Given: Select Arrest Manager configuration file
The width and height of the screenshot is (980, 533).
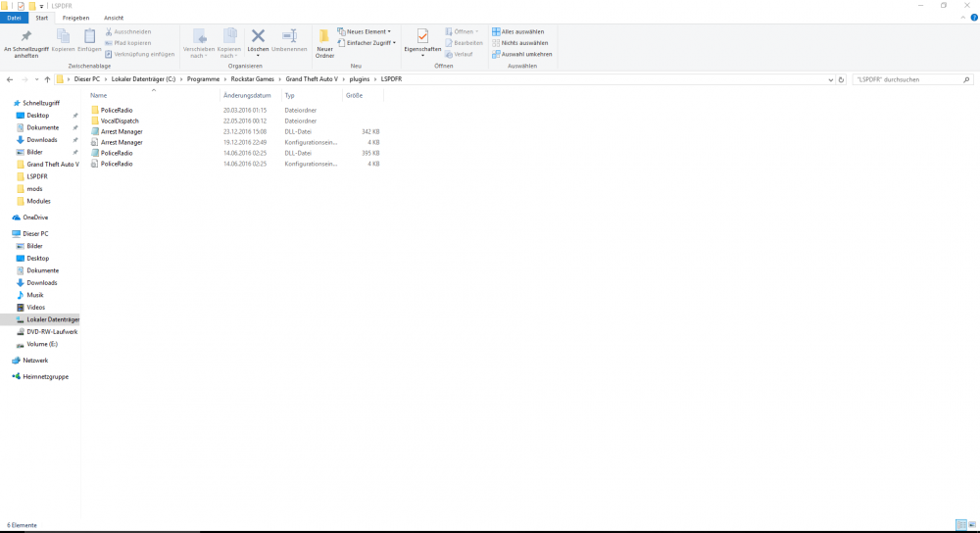Looking at the screenshot, I should coord(122,142).
